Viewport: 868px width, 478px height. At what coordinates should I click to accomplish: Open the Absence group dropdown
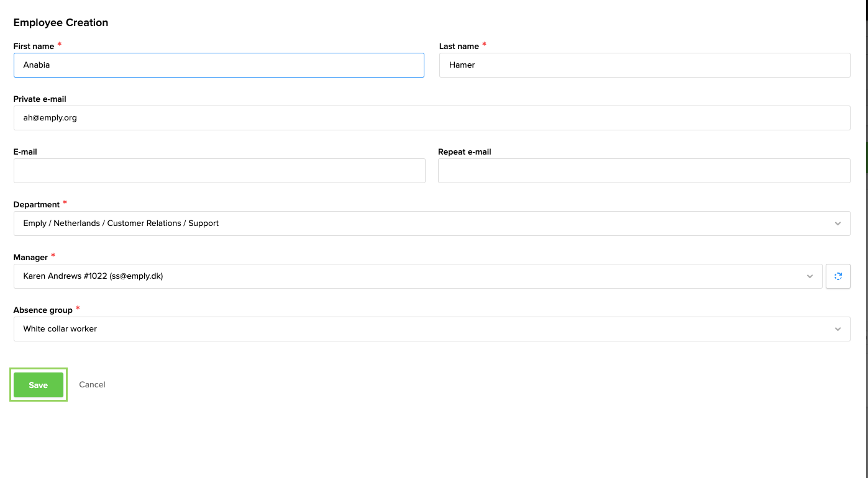tap(837, 328)
